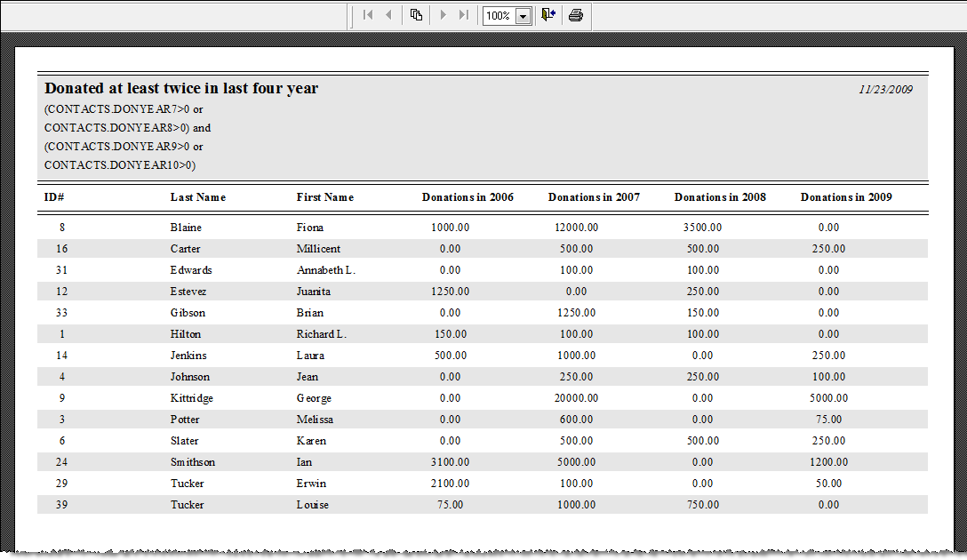Click the ID# column header
Image resolution: width=967 pixels, height=560 pixels.
coord(52,197)
